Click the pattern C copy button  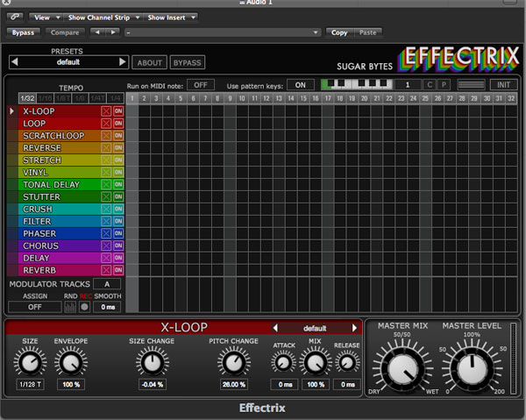(430, 84)
